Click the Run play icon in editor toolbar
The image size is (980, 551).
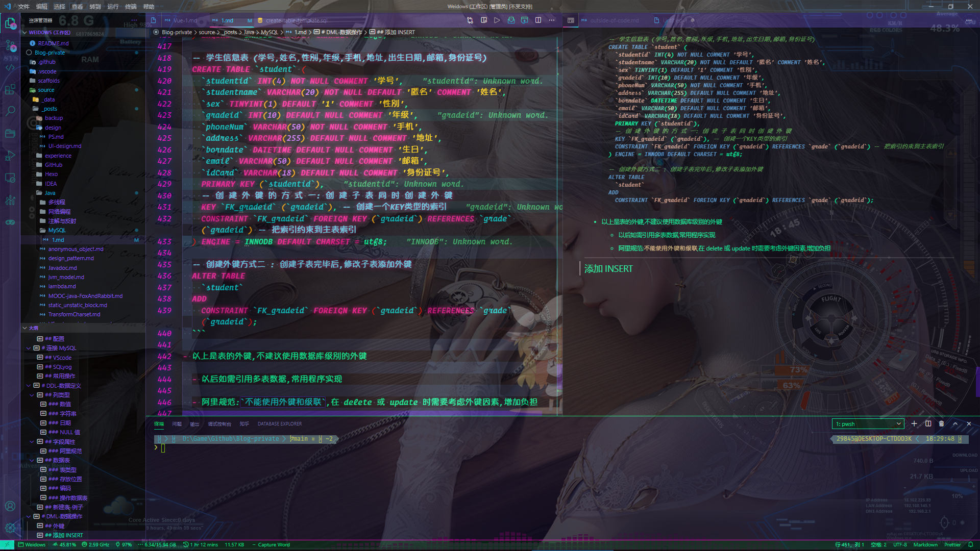click(x=497, y=20)
